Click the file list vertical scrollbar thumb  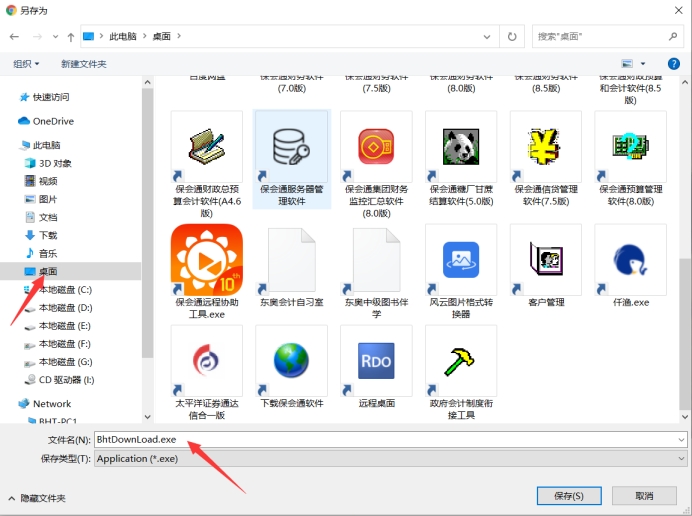[x=685, y=333]
